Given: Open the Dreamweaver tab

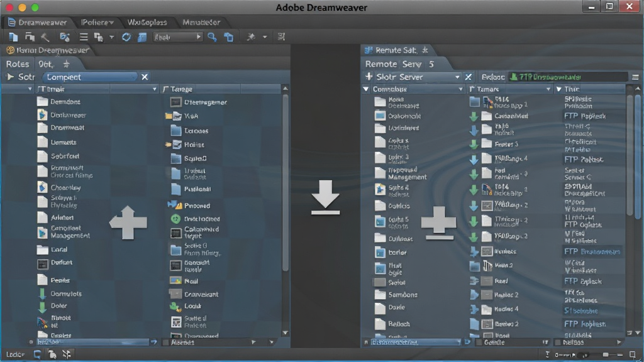Looking at the screenshot, I should coord(37,22).
